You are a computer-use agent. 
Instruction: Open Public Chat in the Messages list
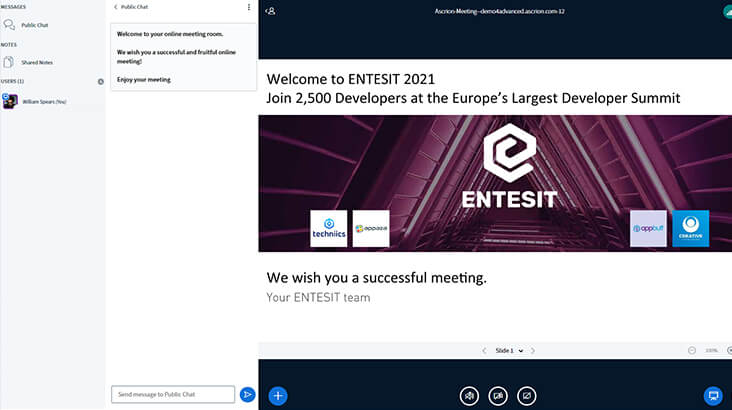point(34,25)
